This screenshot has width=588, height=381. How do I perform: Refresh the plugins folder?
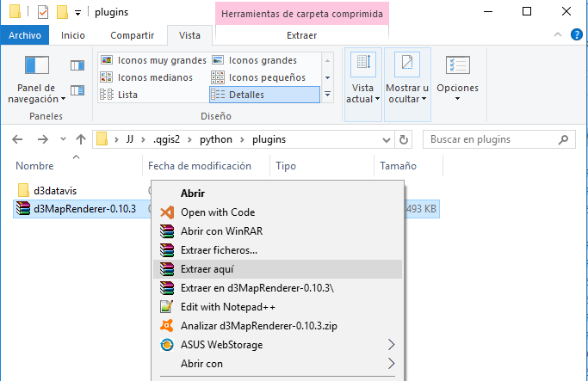pyautogui.click(x=404, y=140)
